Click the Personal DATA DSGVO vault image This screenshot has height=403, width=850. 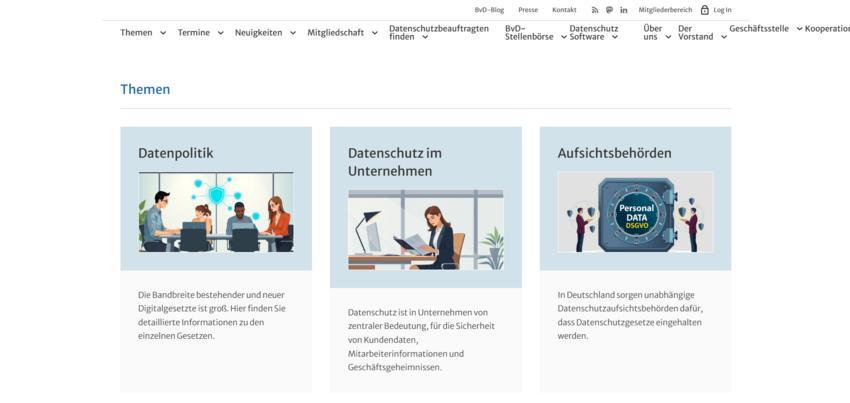(635, 212)
